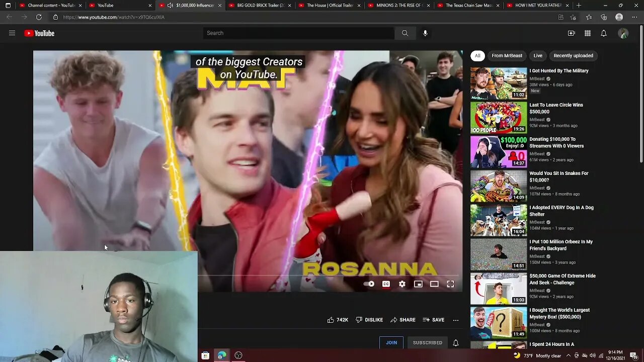This screenshot has height=362, width=644.
Task: Open Last To Leave Circle Wins $500,000
Action: [556, 109]
